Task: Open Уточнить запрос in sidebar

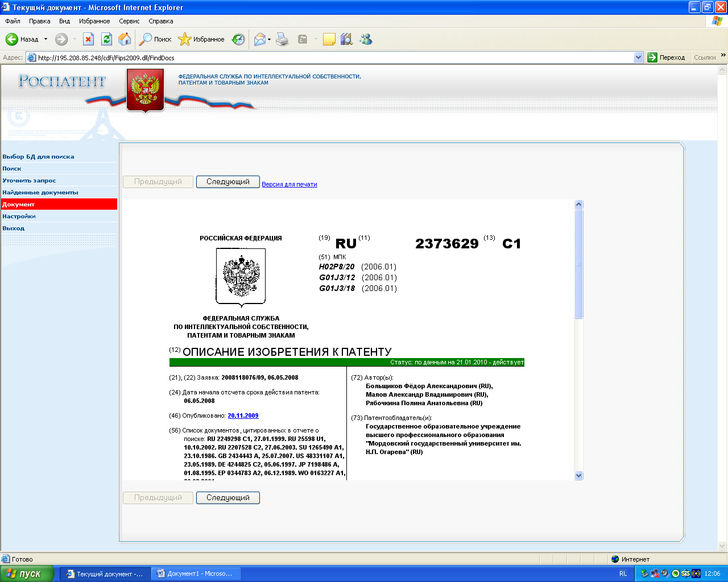Action: point(29,180)
